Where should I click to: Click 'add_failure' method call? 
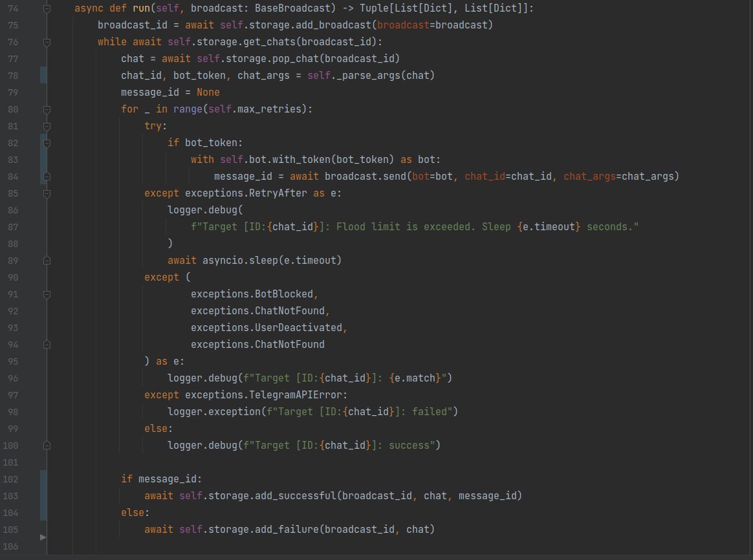(x=287, y=529)
